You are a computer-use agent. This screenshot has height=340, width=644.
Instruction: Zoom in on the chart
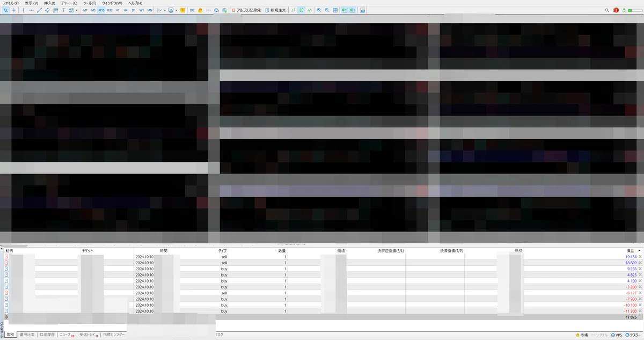click(319, 10)
